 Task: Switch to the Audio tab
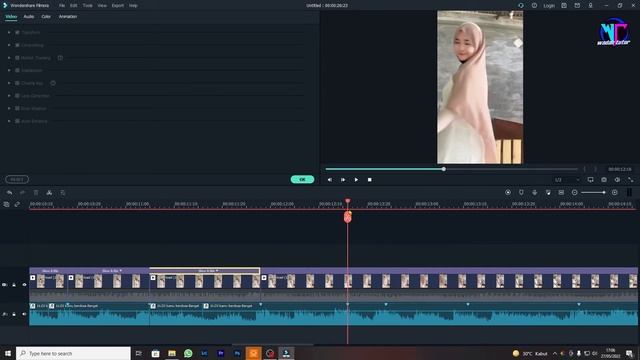[29, 17]
